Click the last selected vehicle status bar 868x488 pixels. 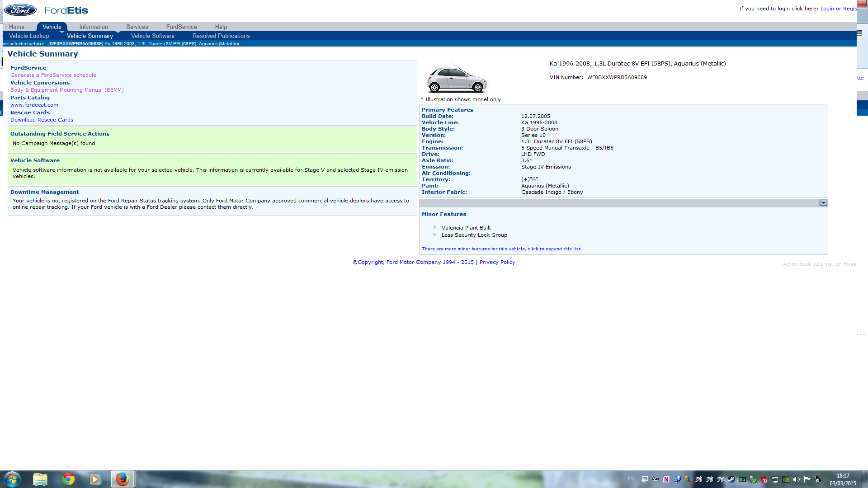click(429, 44)
